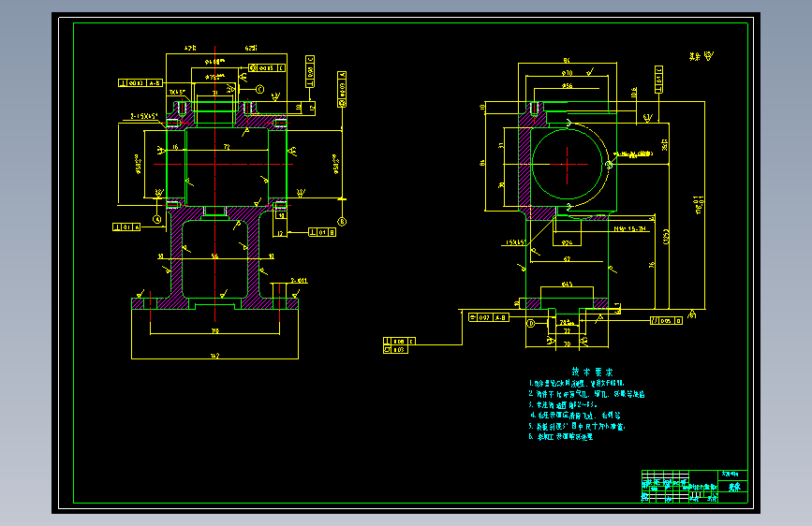The height and width of the screenshot is (526, 812).
Task: Select technical requirement line 2
Action: click(x=586, y=394)
